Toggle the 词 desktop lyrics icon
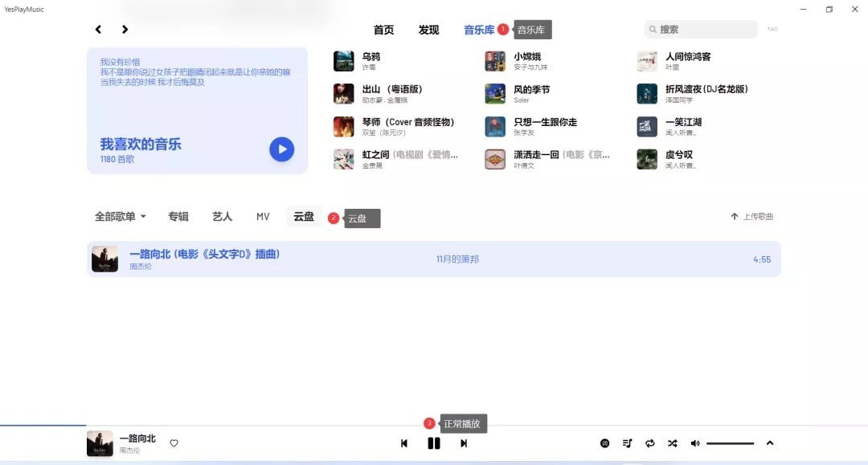Screen dimensions: 868x465 click(x=605, y=443)
